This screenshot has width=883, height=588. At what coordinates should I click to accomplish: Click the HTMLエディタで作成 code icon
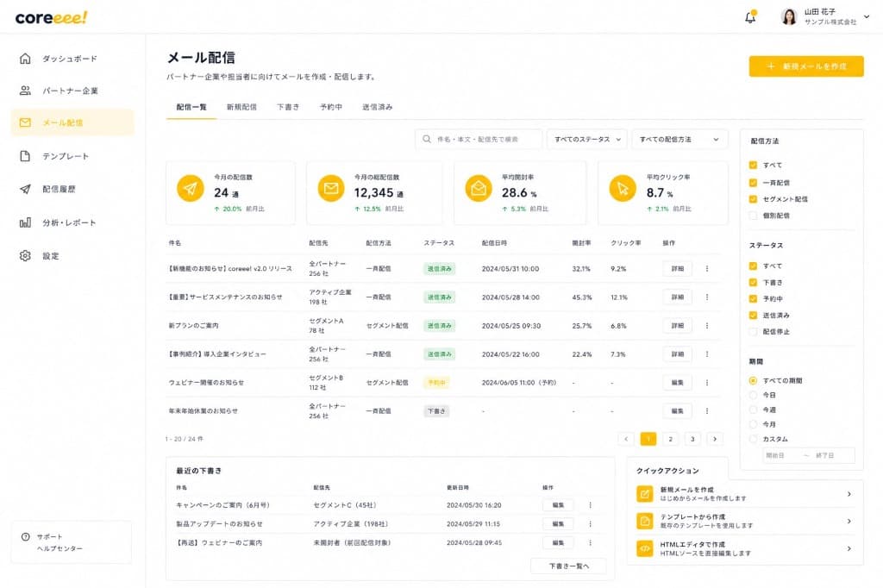pyautogui.click(x=645, y=548)
